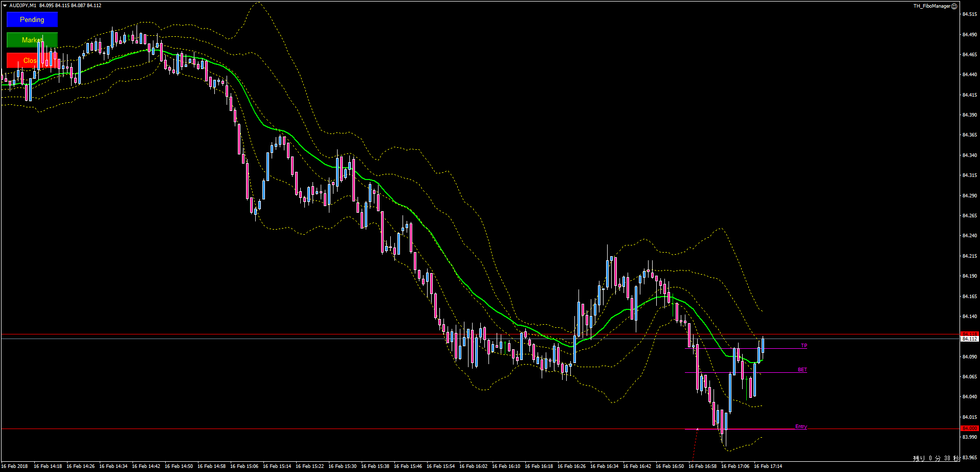980x472 pixels.
Task: Click the 84.015 value on price scale
Action: coord(970,417)
